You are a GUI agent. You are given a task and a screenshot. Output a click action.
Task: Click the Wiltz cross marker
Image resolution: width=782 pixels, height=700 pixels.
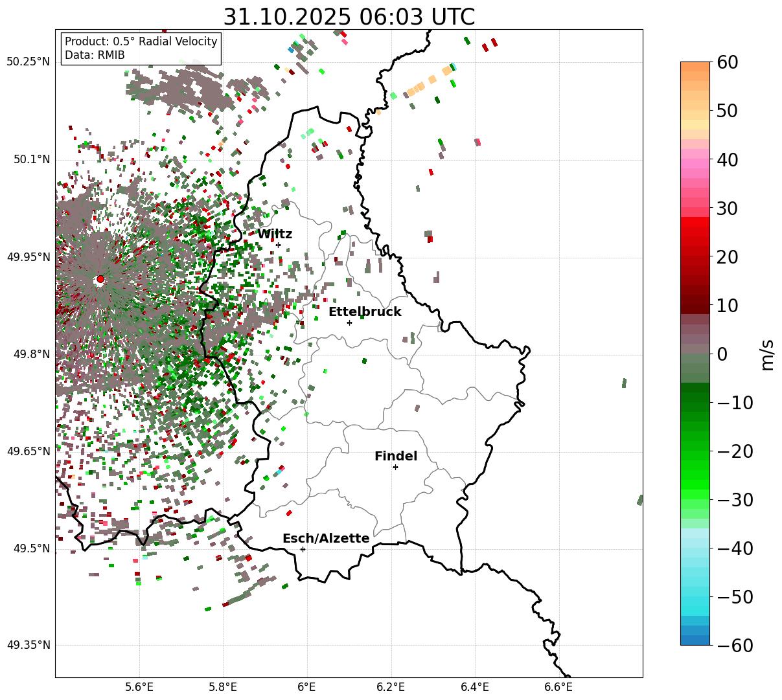pyautogui.click(x=279, y=245)
